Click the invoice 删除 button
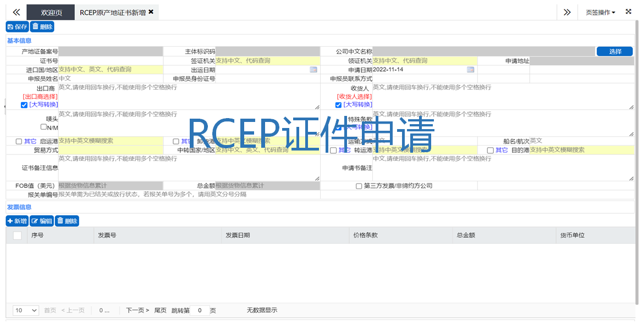This screenshot has width=644, height=323. coord(67,221)
